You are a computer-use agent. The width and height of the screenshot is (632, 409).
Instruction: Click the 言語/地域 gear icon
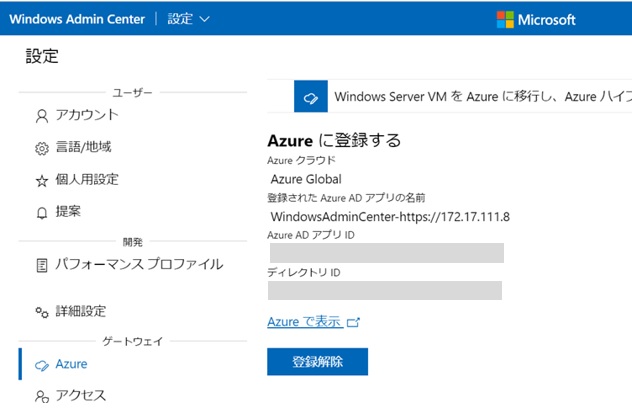pos(42,148)
